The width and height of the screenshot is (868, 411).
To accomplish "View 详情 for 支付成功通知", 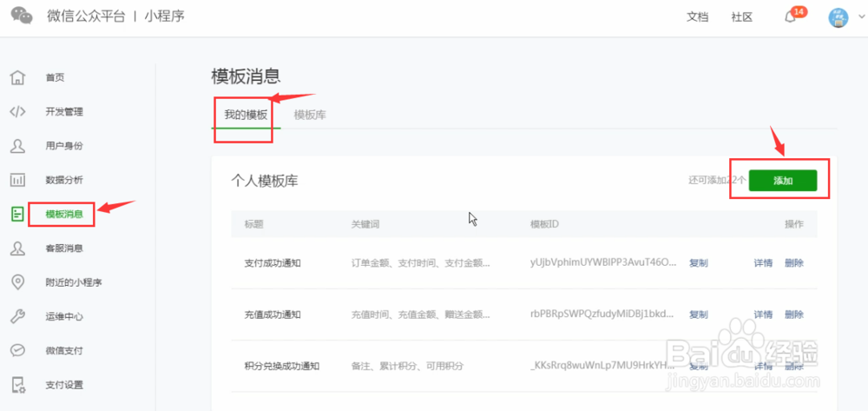I will [763, 263].
